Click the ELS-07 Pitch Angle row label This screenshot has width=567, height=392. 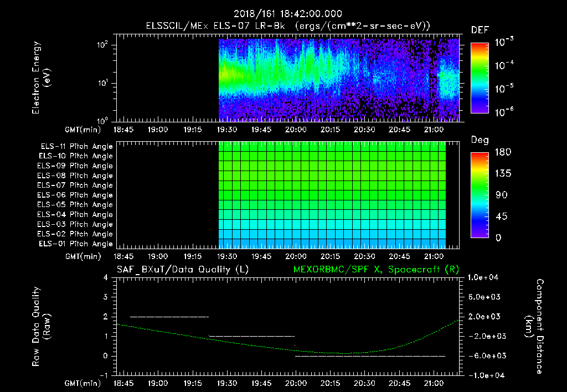click(x=75, y=185)
